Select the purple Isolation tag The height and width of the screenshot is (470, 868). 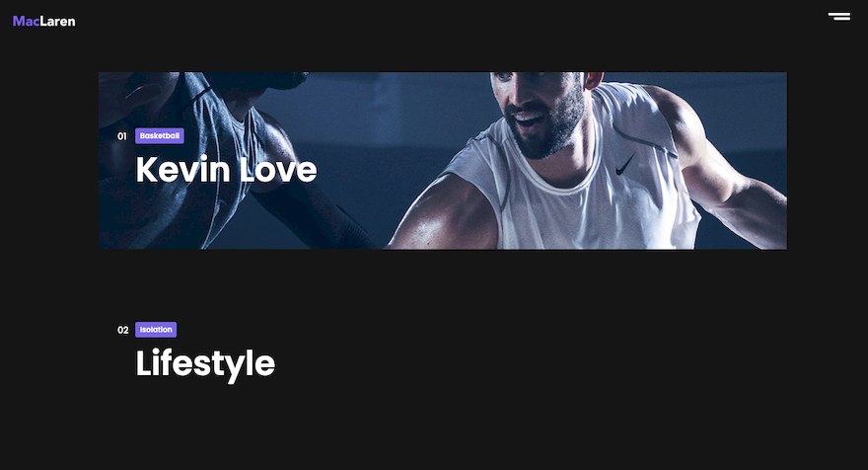pos(156,329)
